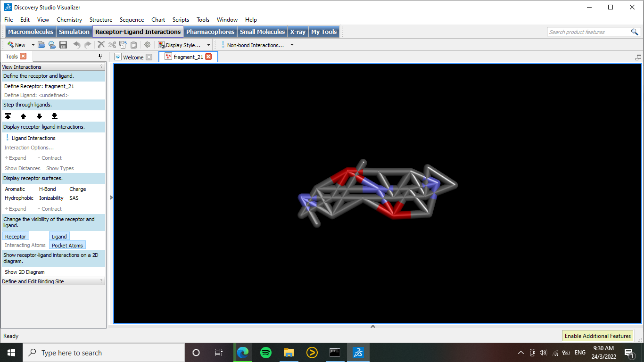
Task: Click the Copy icon in toolbar
Action: point(123,45)
